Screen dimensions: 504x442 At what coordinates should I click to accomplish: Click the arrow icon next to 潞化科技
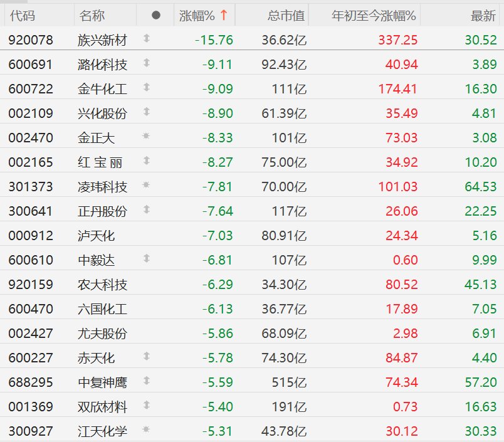[147, 63]
